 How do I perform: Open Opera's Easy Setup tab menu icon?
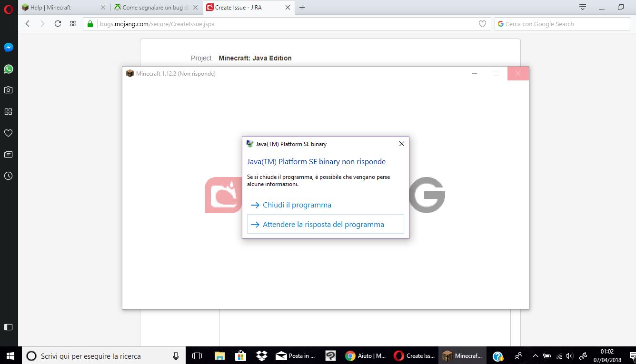click(583, 7)
